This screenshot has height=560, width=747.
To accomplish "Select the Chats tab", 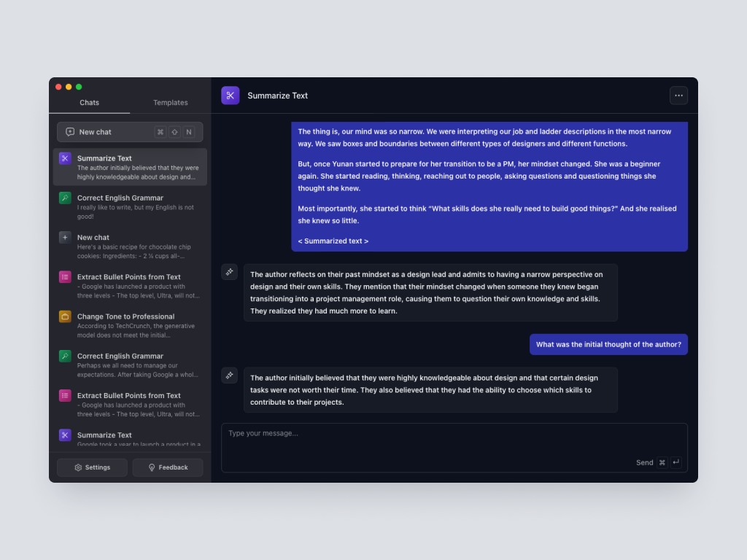I will tap(90, 103).
